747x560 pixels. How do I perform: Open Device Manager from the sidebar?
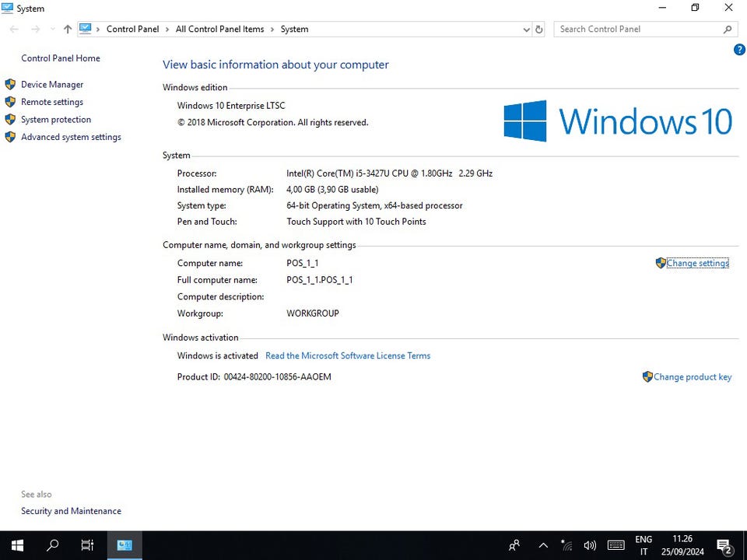pos(52,84)
